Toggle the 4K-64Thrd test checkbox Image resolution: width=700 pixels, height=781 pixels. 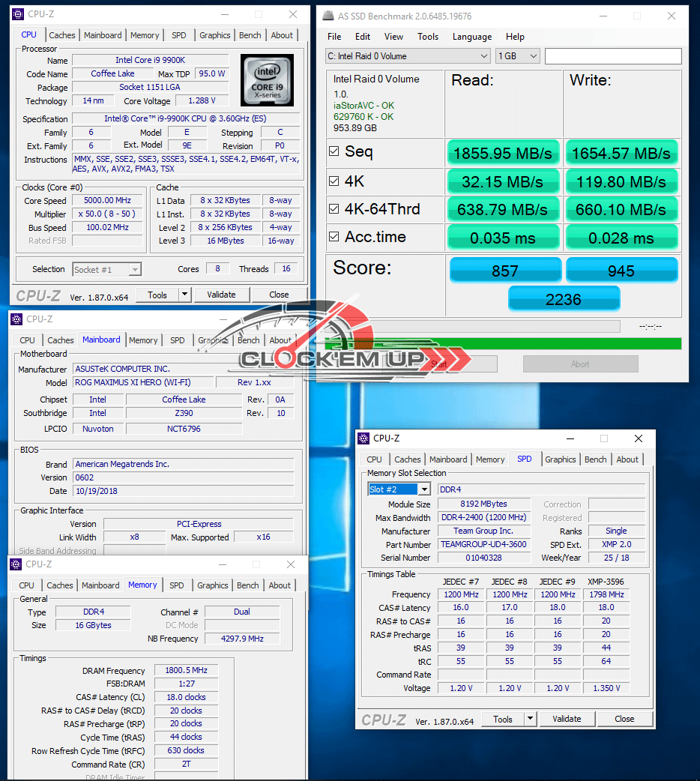click(x=334, y=209)
